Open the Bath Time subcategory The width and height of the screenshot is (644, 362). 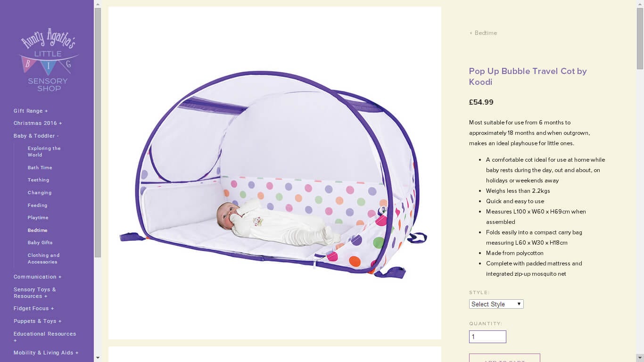[40, 167]
